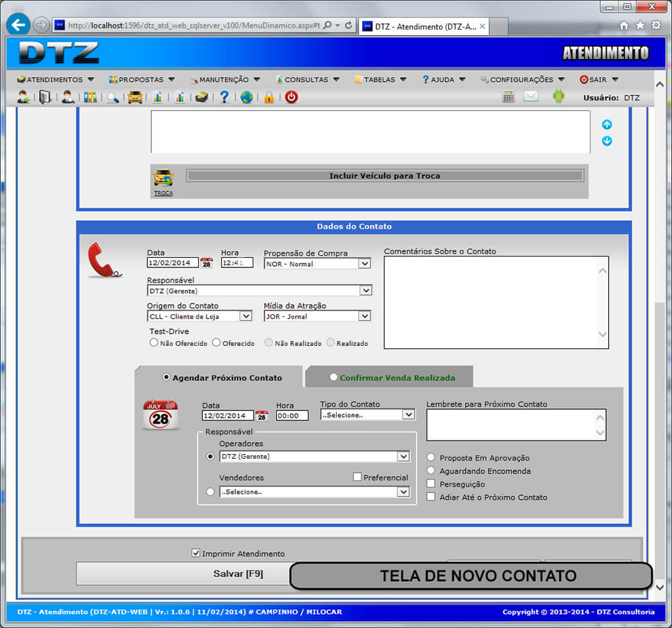Click the orange padlock toolbar icon

point(269,97)
